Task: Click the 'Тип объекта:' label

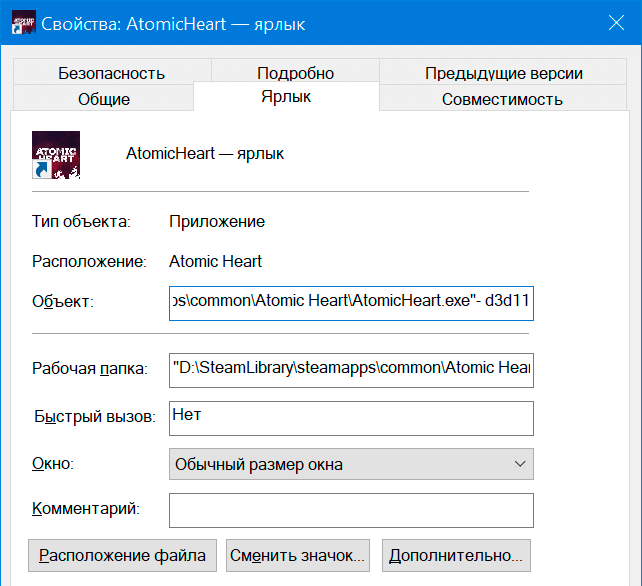Action: coord(81,222)
